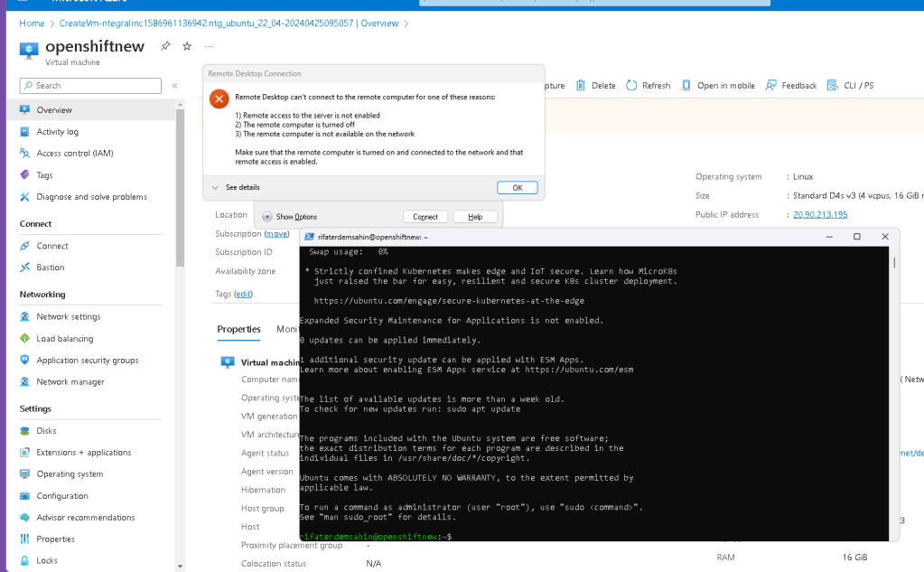Click the Extensions + applications icon
Image resolution: width=924 pixels, height=572 pixels.
[x=24, y=453]
